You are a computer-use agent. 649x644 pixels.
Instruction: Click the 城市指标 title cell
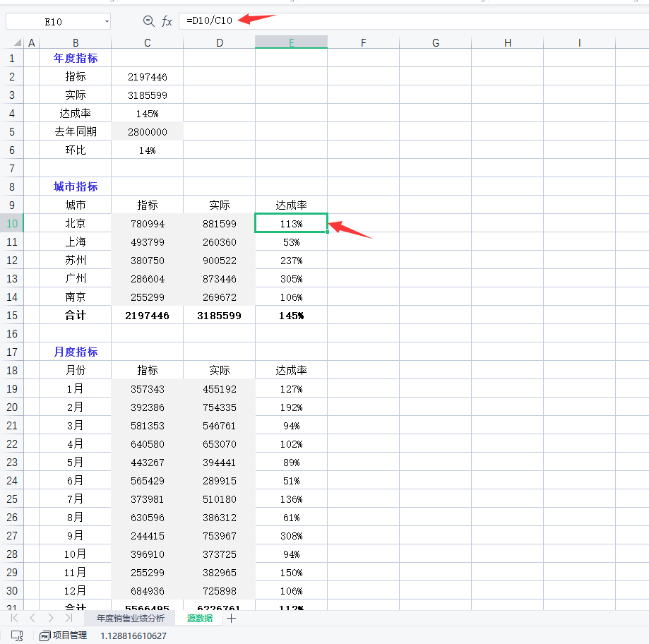76,186
